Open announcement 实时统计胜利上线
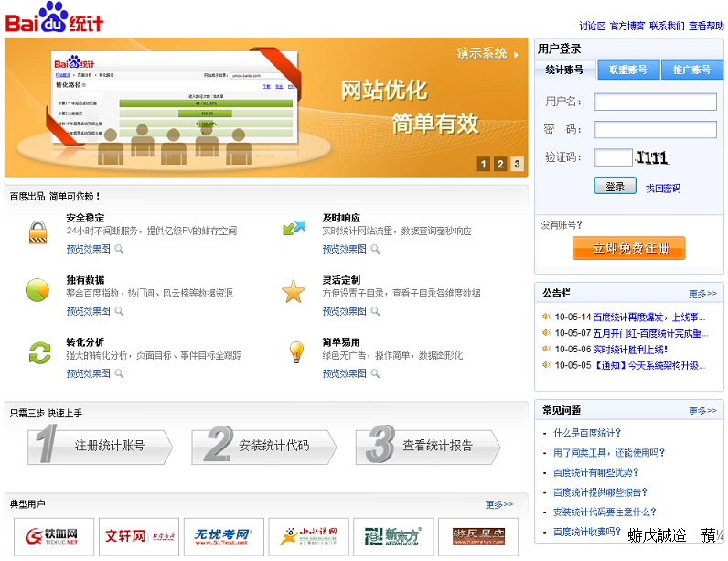 click(630, 350)
